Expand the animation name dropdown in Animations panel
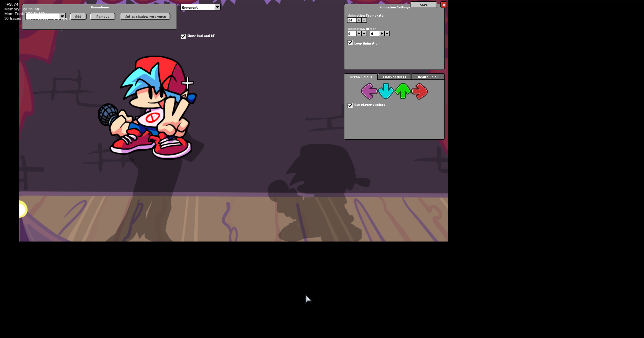 [x=62, y=16]
